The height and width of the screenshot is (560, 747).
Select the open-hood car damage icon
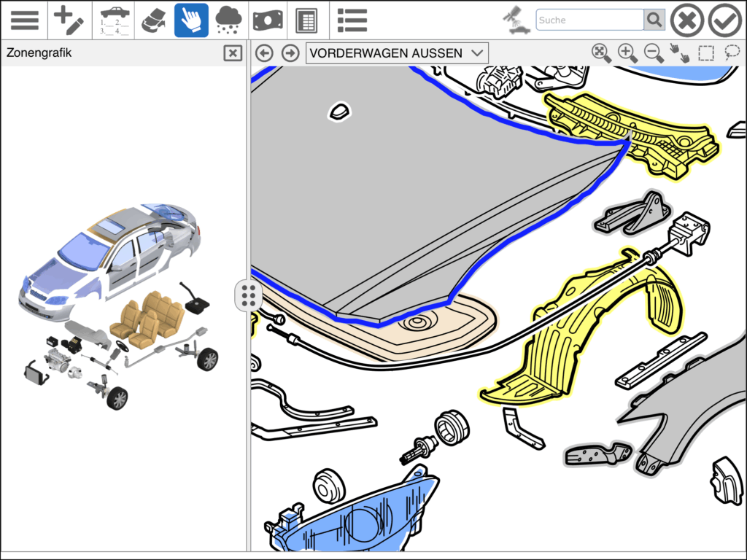point(153,20)
